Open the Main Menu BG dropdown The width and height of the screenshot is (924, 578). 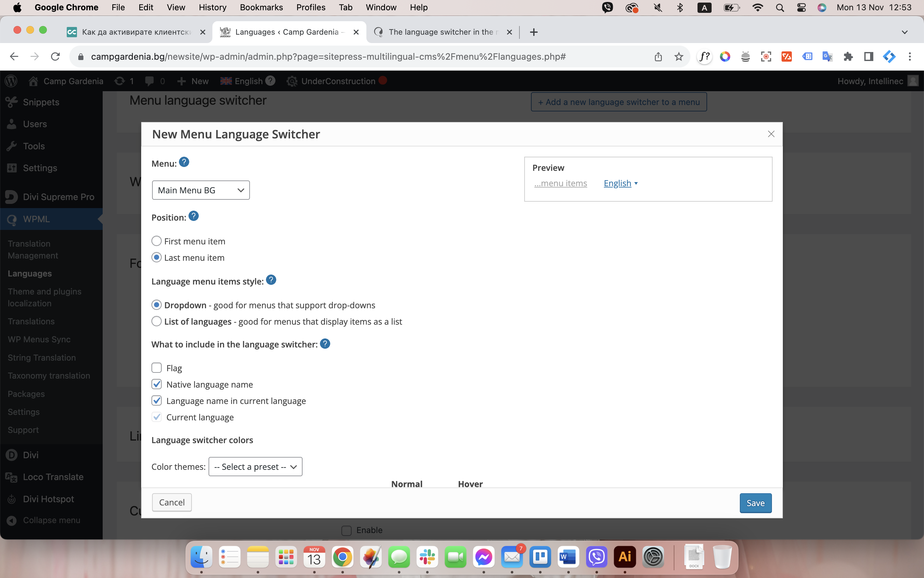tap(201, 190)
